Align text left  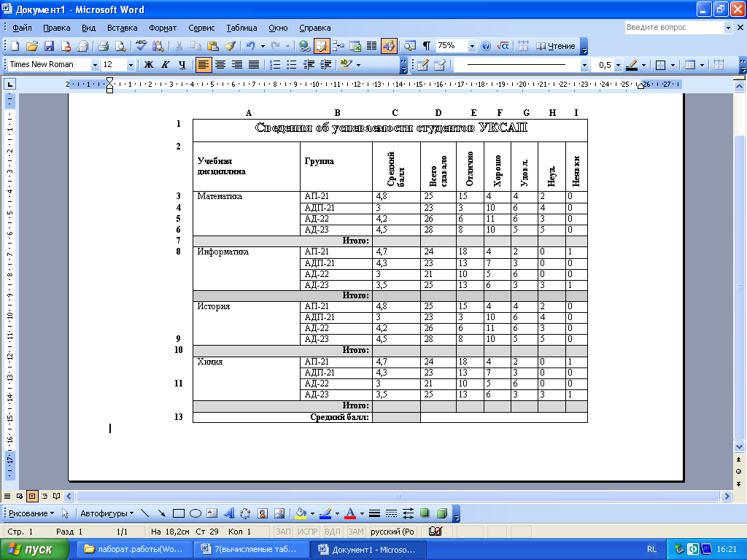coord(204,65)
